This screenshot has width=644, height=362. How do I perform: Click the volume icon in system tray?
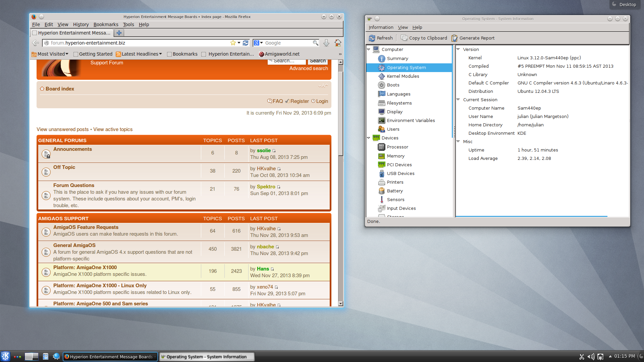coord(591,357)
